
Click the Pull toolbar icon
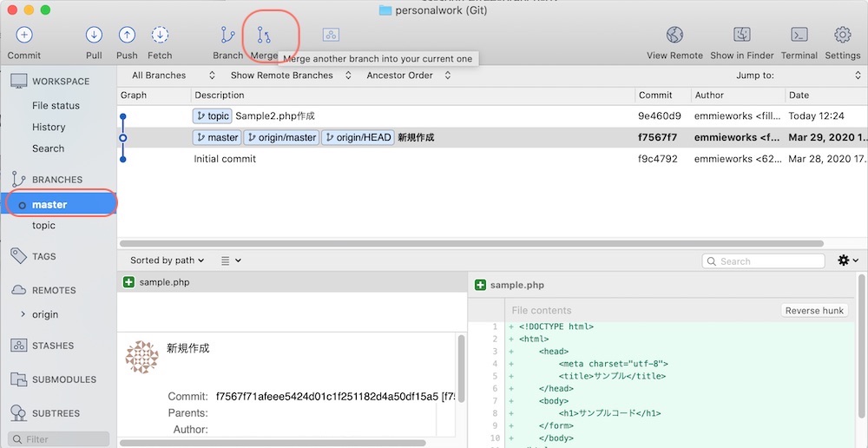94,35
